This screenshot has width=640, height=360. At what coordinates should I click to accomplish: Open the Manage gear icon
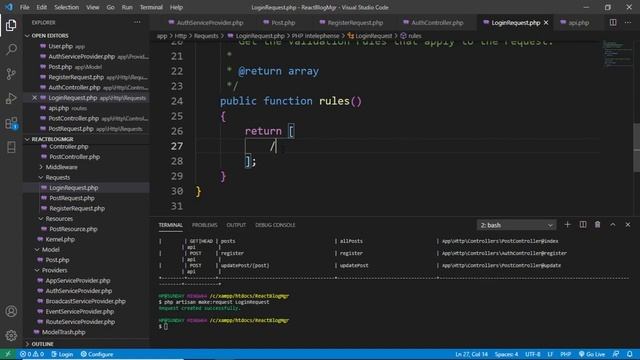coord(11,336)
